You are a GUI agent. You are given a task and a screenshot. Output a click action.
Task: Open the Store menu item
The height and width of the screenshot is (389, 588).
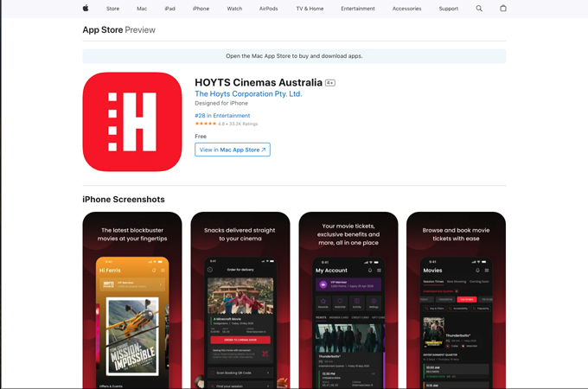click(x=112, y=9)
